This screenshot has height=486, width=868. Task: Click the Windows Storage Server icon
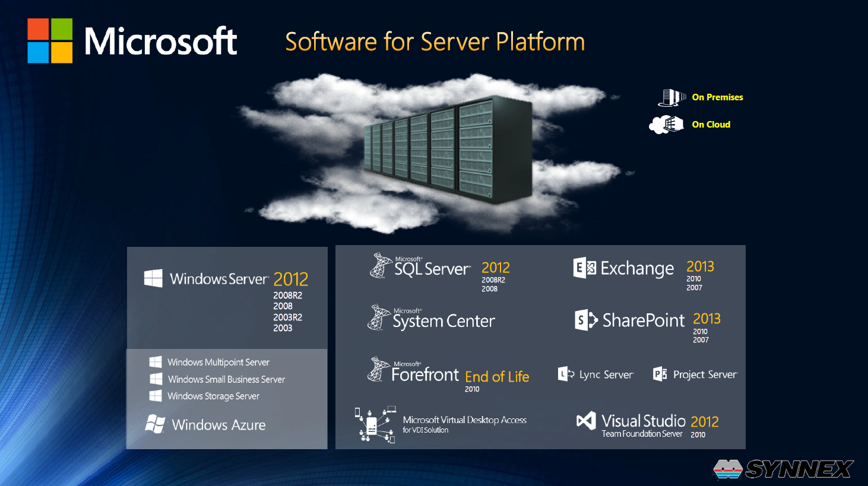156,396
